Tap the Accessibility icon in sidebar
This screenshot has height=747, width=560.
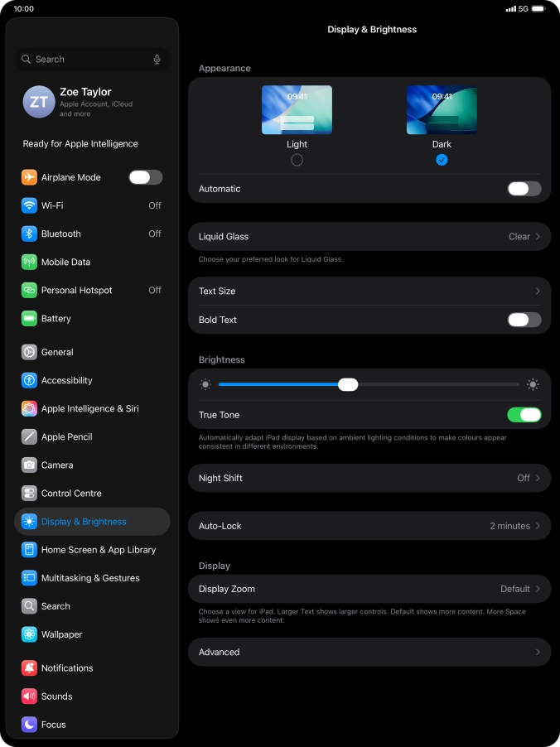[30, 380]
